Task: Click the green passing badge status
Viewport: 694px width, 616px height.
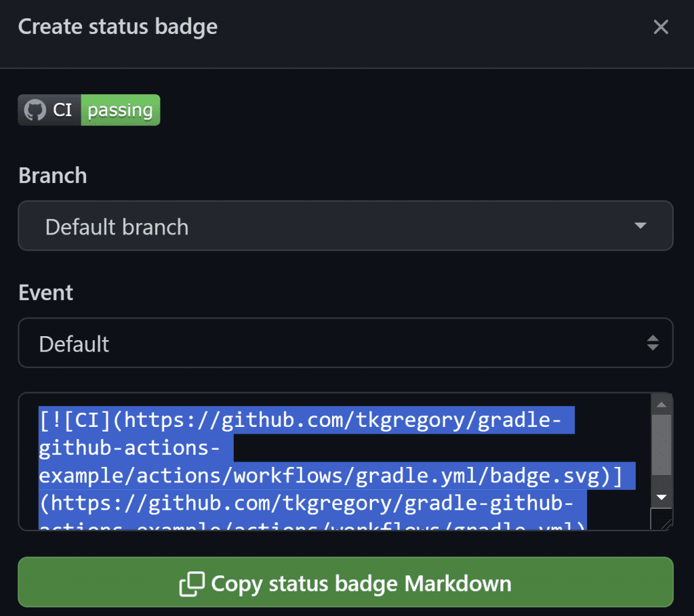Action: click(120, 110)
